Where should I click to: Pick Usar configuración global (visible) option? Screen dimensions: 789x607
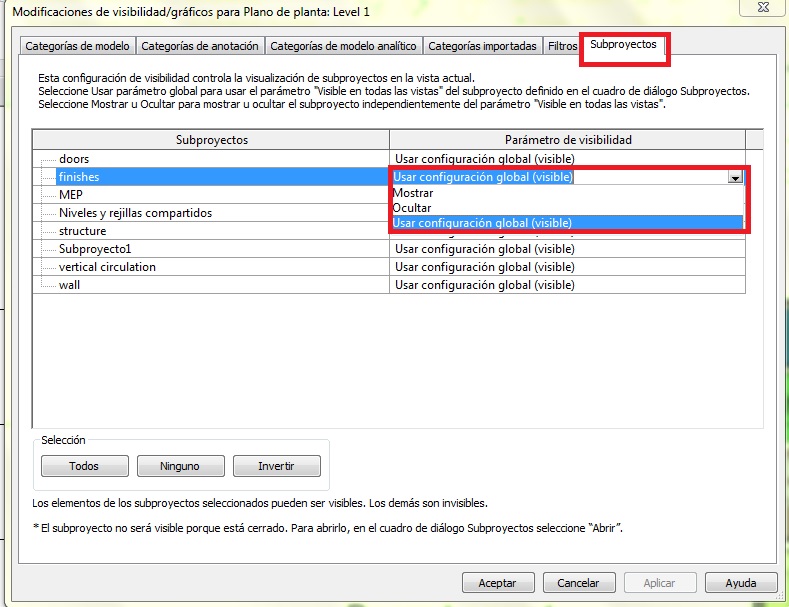[x=482, y=223]
